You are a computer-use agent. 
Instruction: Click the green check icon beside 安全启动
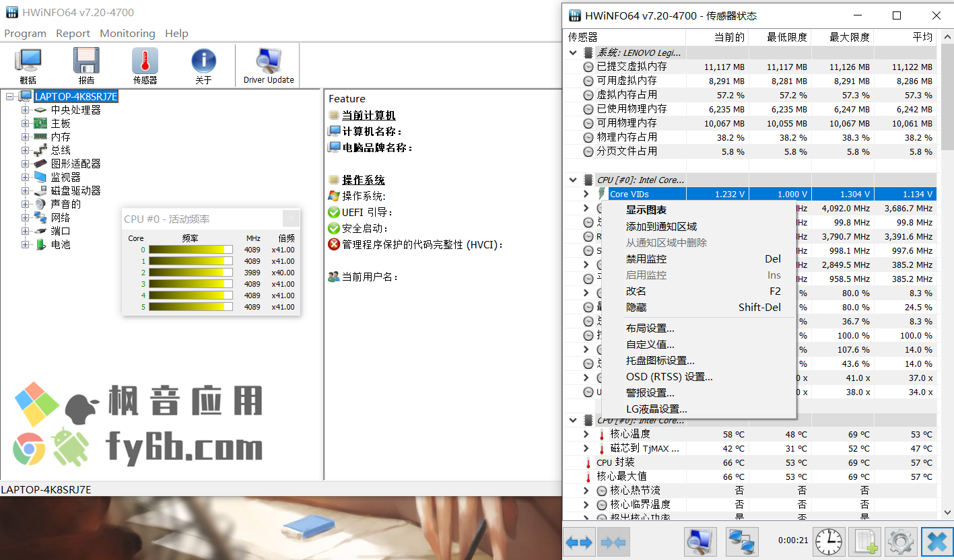334,228
